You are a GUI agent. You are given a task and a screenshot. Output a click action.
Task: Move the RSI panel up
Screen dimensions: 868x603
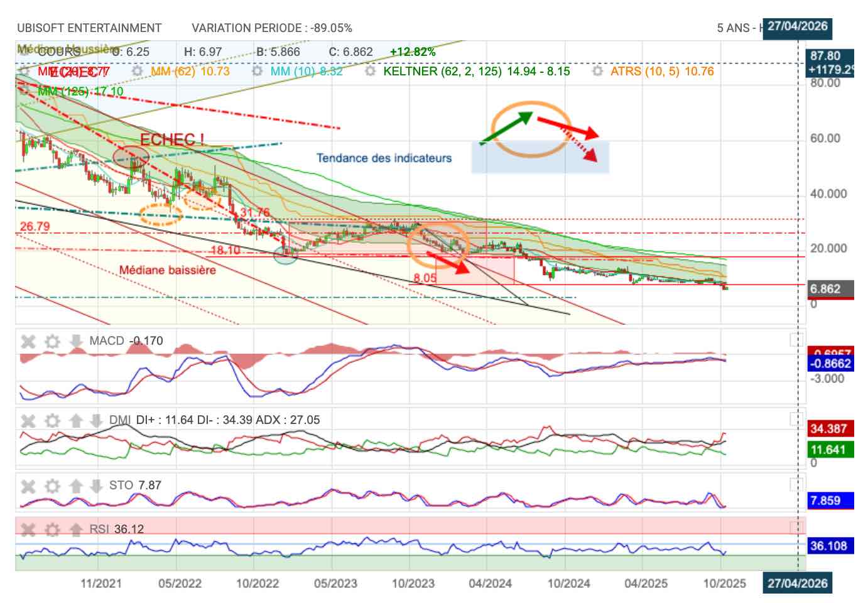(76, 530)
